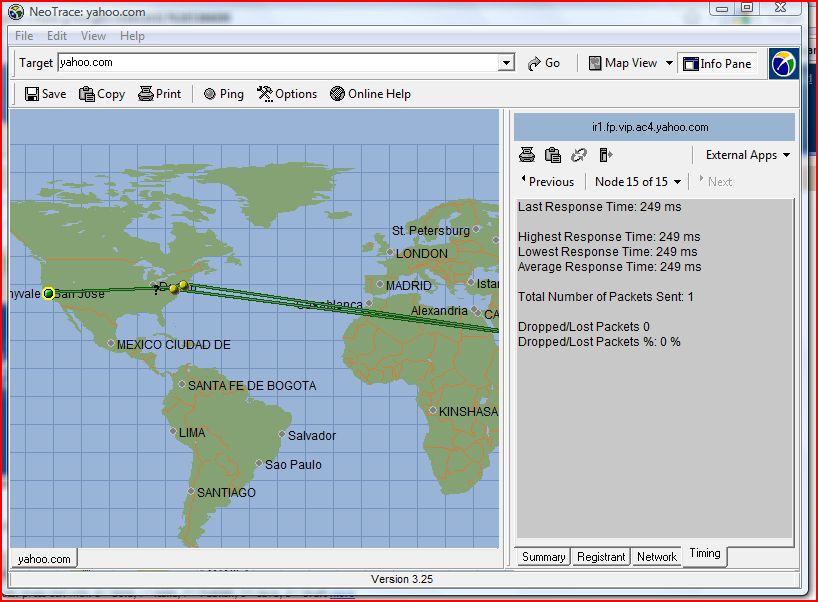The height and width of the screenshot is (602, 818).
Task: Select the yahoo.com map tab
Action: tap(44, 559)
